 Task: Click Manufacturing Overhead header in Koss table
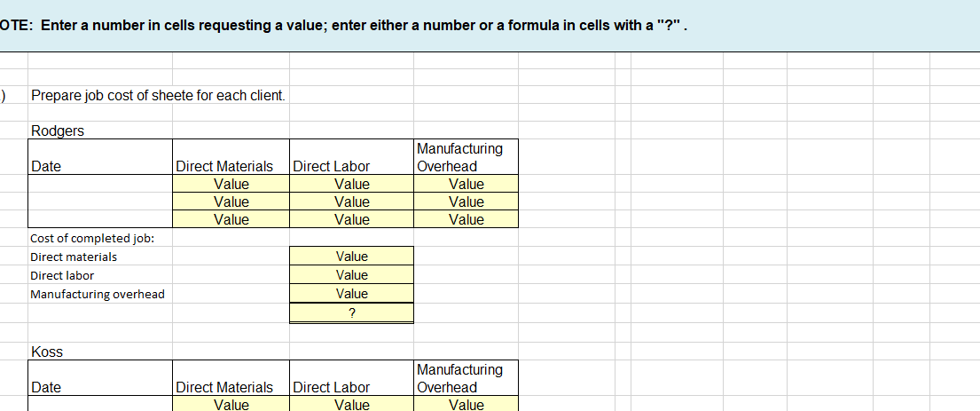click(466, 378)
